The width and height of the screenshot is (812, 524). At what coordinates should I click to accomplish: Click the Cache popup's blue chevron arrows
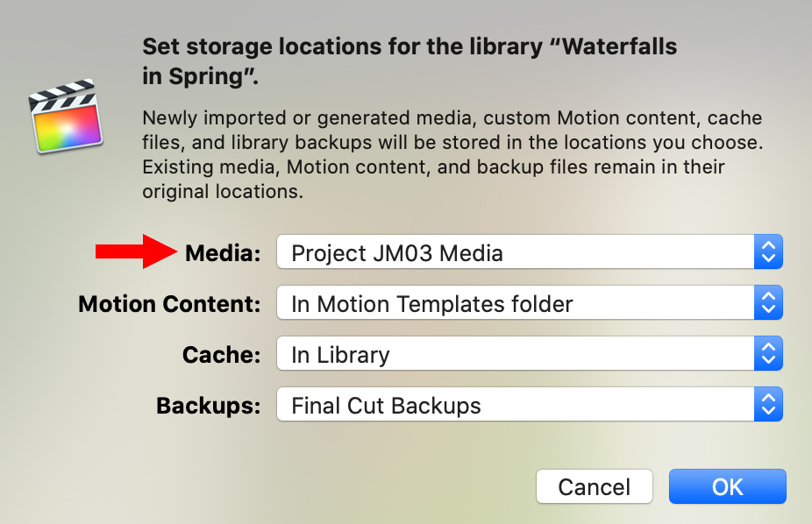[768, 353]
